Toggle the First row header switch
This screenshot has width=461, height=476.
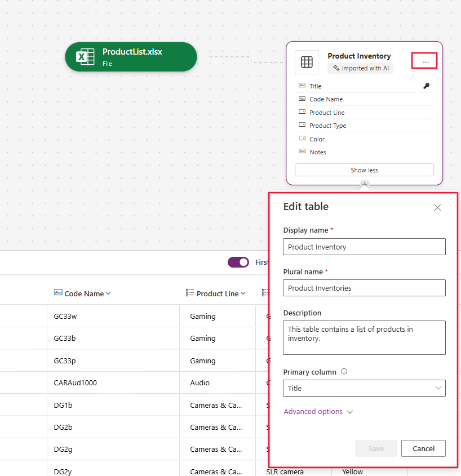coord(238,262)
